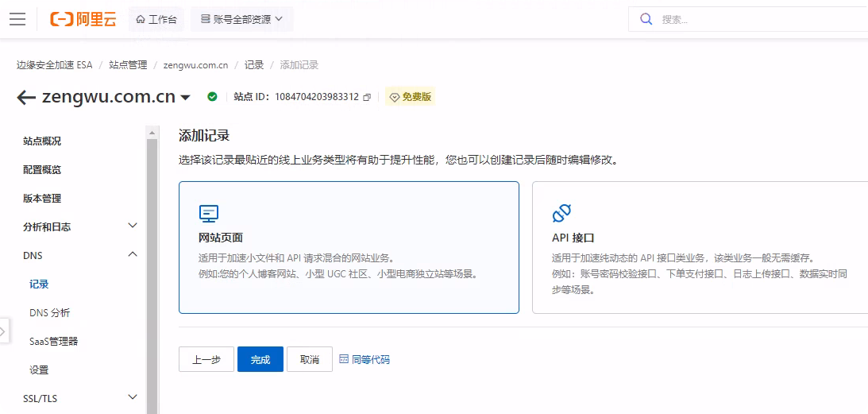This screenshot has height=414, width=868.
Task: Go to DNS 分析 in sidebar
Action: tap(49, 313)
